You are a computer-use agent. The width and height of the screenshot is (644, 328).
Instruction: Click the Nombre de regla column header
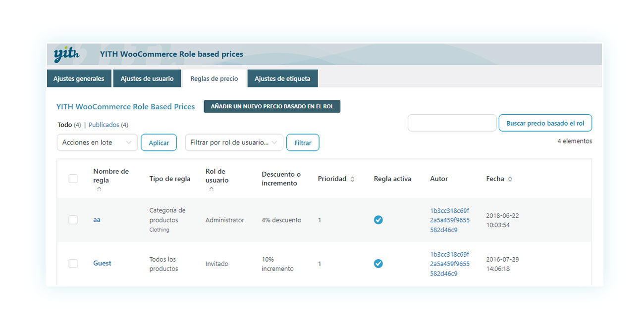point(111,176)
